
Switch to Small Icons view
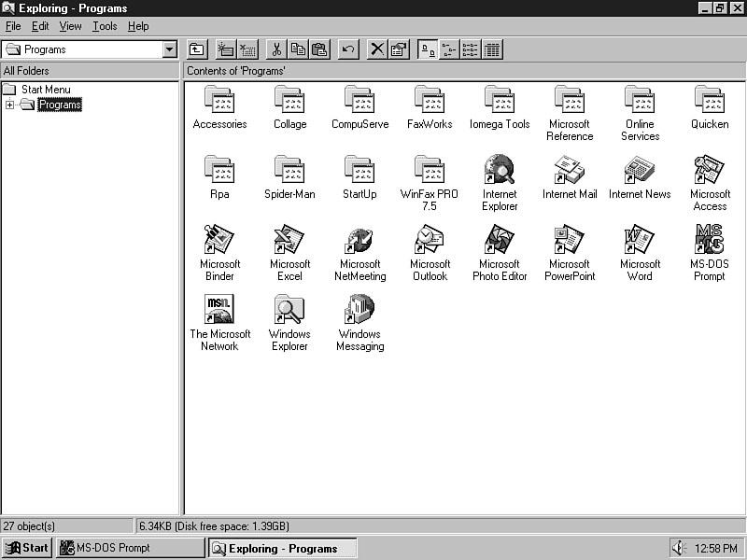coord(449,49)
